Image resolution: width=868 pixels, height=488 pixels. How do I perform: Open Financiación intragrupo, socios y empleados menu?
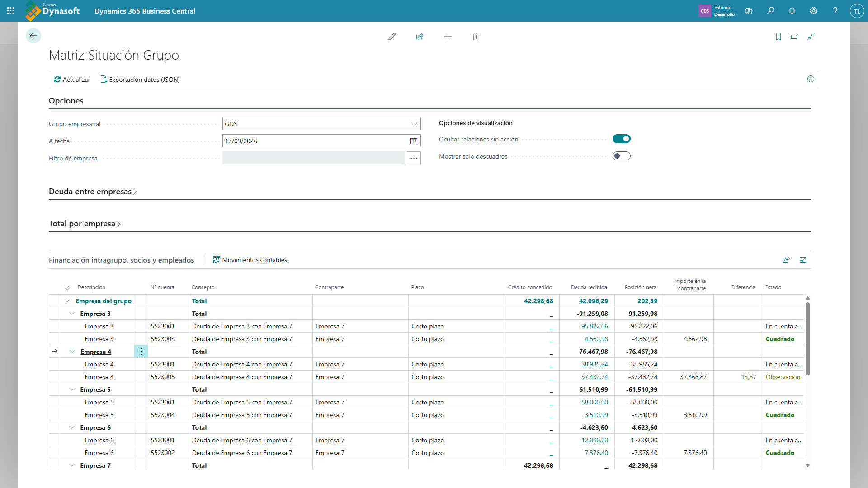click(122, 260)
